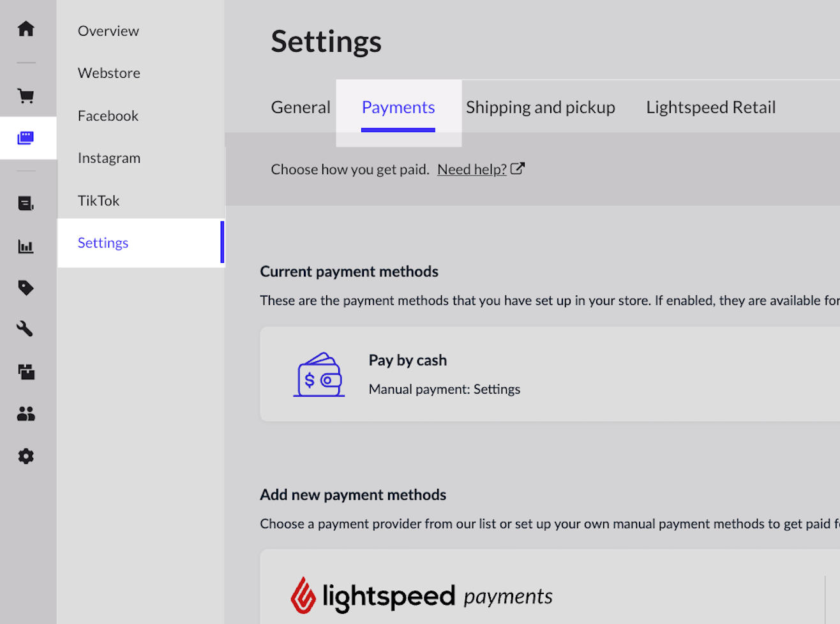Image resolution: width=840 pixels, height=624 pixels.
Task: Switch to the Payments tab
Action: coord(398,107)
